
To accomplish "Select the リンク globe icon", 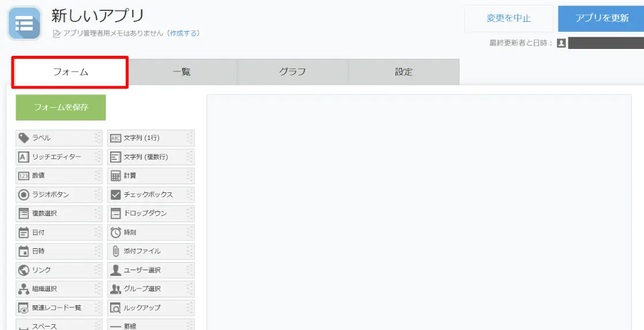I will (x=24, y=270).
